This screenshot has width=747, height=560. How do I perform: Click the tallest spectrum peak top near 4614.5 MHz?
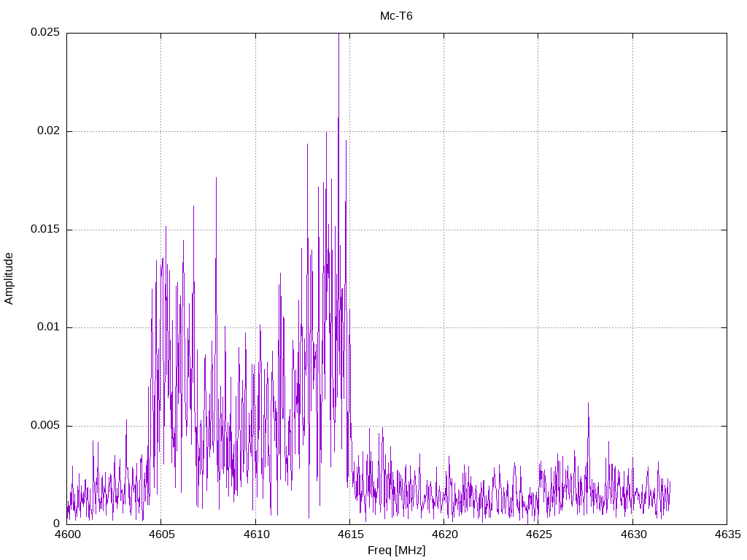[x=338, y=35]
